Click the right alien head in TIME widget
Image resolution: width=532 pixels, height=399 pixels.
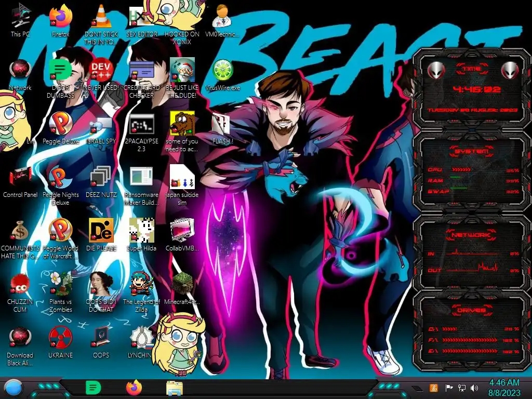click(x=510, y=70)
